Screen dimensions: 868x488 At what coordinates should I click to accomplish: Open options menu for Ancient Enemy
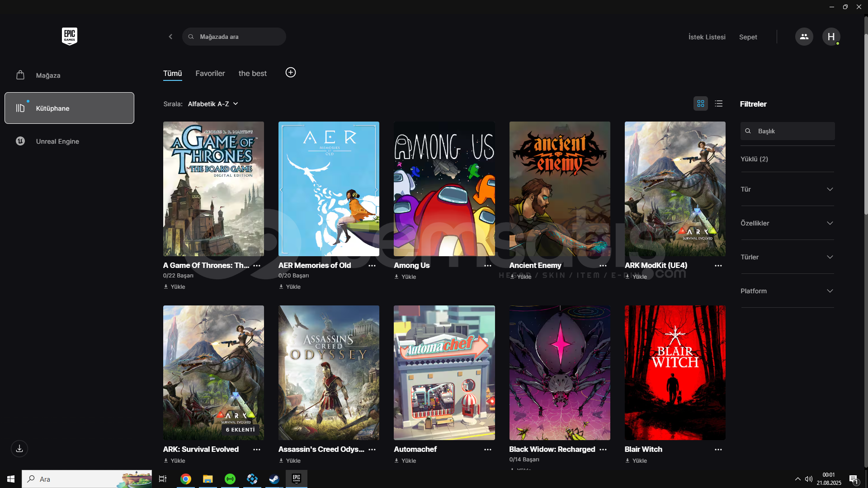point(603,266)
